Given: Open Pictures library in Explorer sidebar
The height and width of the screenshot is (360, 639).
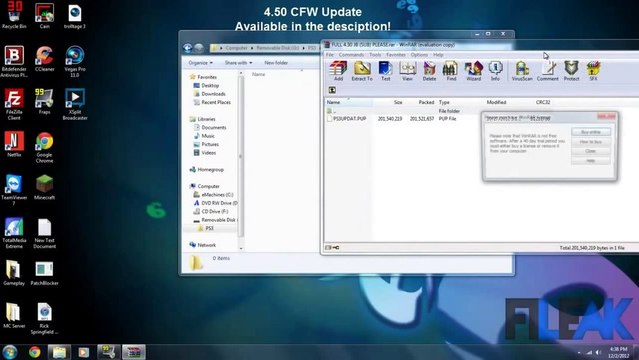Looking at the screenshot, I should [206, 144].
